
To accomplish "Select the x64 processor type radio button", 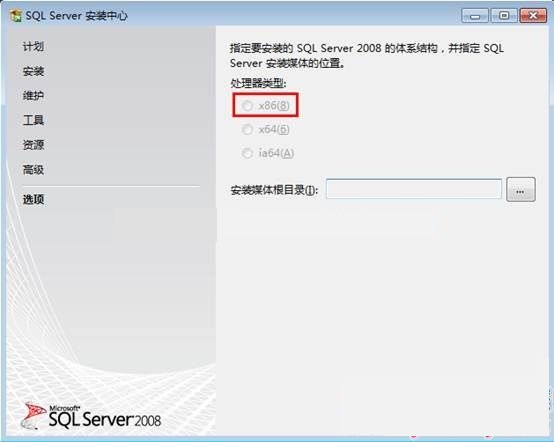I will (x=247, y=129).
